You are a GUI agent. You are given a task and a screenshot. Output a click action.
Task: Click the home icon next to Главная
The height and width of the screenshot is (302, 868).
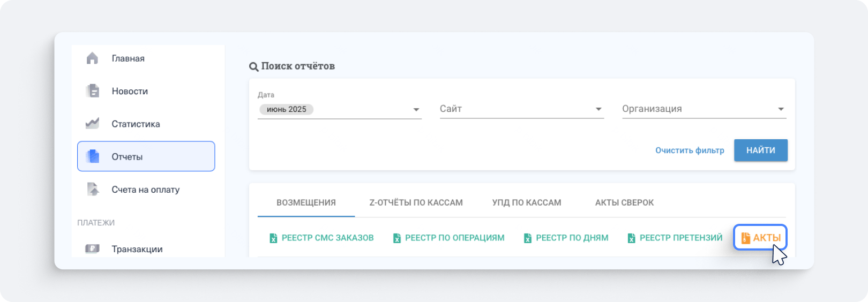click(92, 58)
